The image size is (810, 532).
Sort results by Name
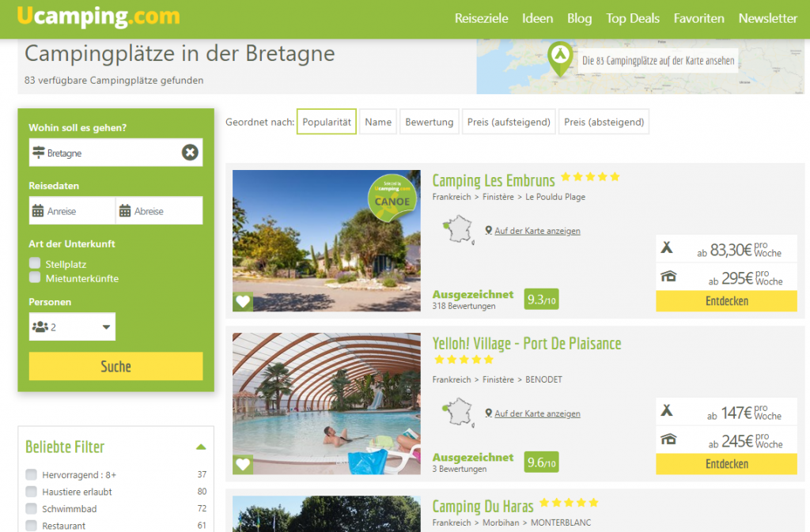tap(378, 122)
